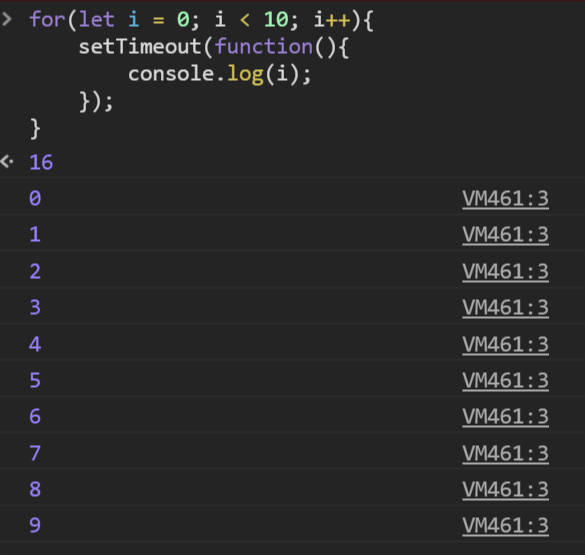Click the 'function' keyword in the code

click(264, 47)
